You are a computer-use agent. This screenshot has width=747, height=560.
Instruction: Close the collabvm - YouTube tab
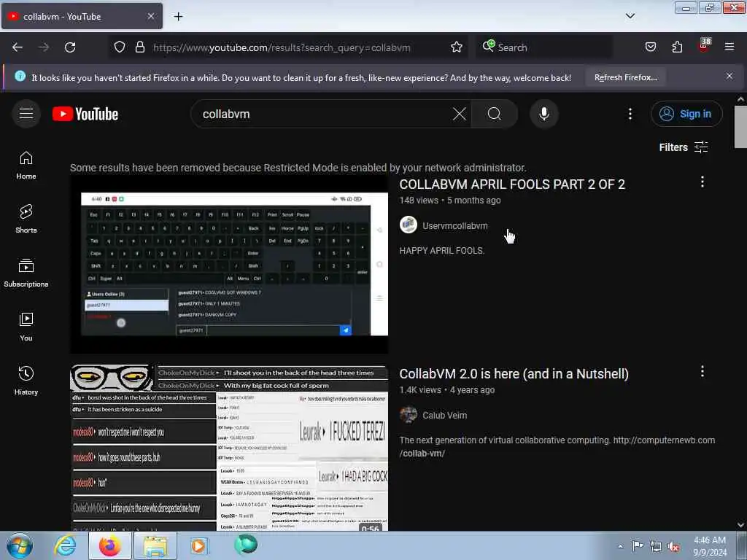tap(150, 16)
